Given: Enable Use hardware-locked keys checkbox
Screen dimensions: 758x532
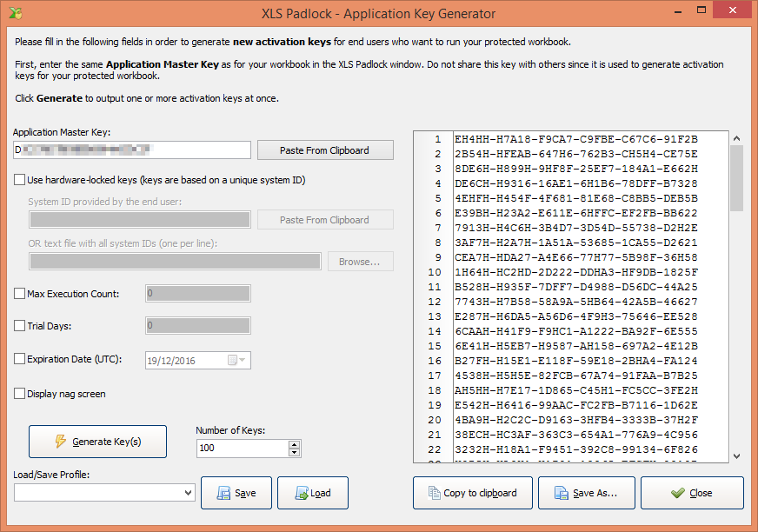Looking at the screenshot, I should pyautogui.click(x=20, y=181).
